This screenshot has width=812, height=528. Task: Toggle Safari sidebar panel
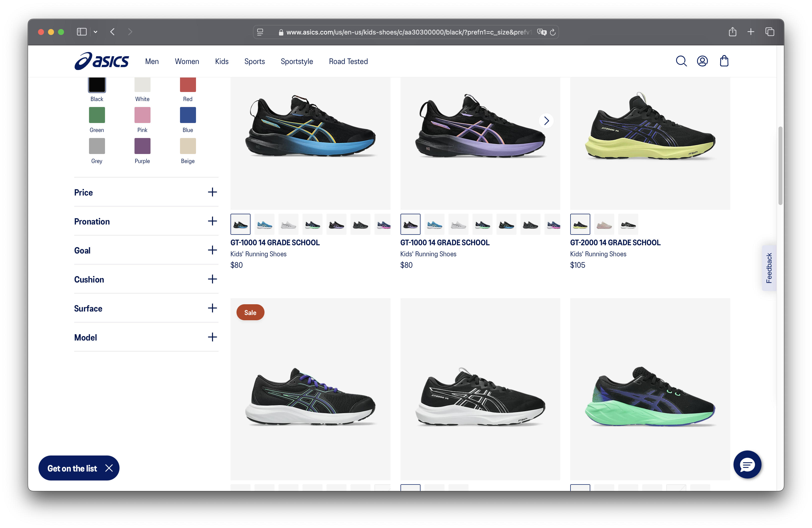81,32
